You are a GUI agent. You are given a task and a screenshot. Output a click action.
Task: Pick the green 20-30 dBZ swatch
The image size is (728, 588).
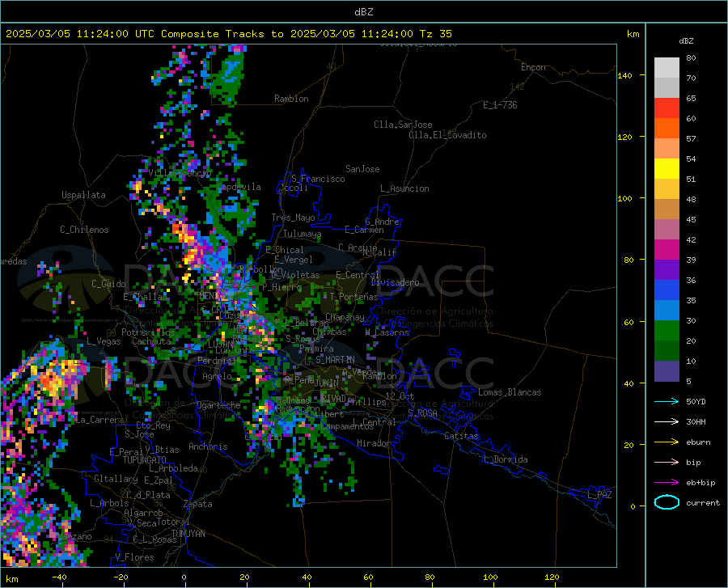pyautogui.click(x=667, y=331)
